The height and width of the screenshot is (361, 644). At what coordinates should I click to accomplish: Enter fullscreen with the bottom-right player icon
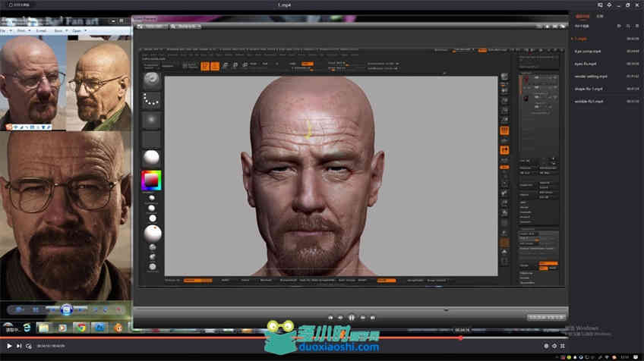tap(562, 346)
